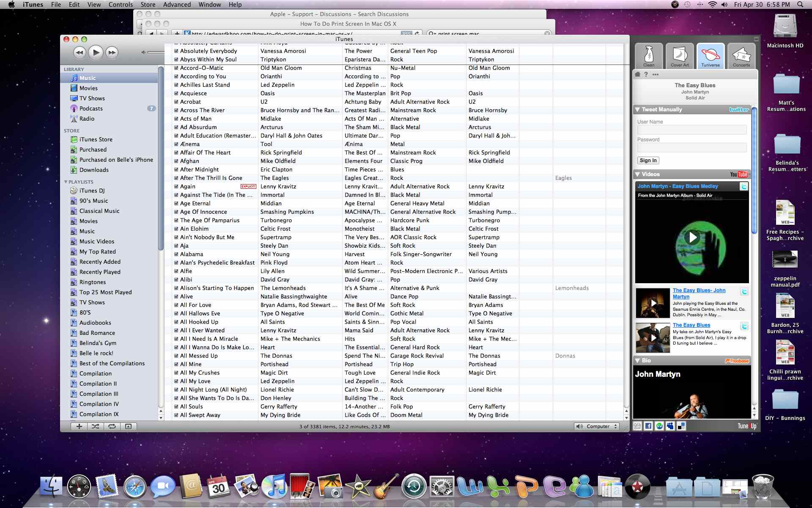Open Time Machine in the dock
This screenshot has height=508, width=812.
(x=414, y=486)
